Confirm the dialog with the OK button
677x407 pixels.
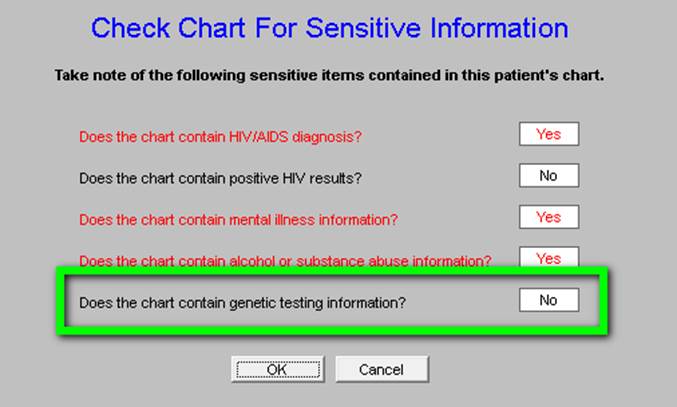click(278, 369)
